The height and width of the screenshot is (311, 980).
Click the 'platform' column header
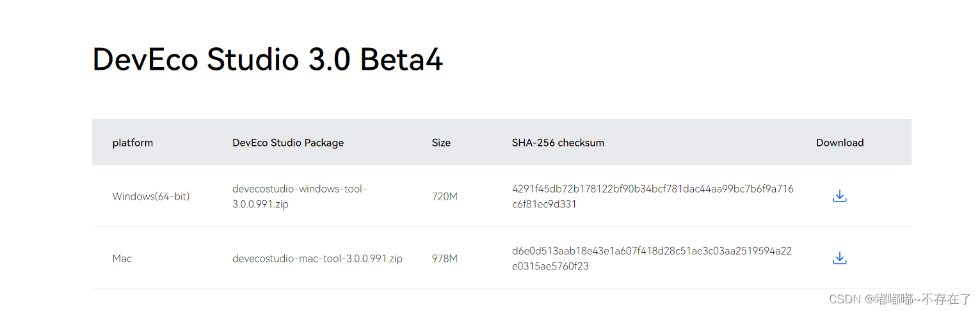133,143
